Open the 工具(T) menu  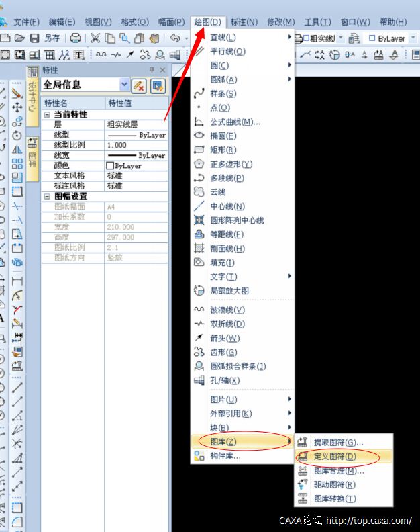[x=317, y=22]
